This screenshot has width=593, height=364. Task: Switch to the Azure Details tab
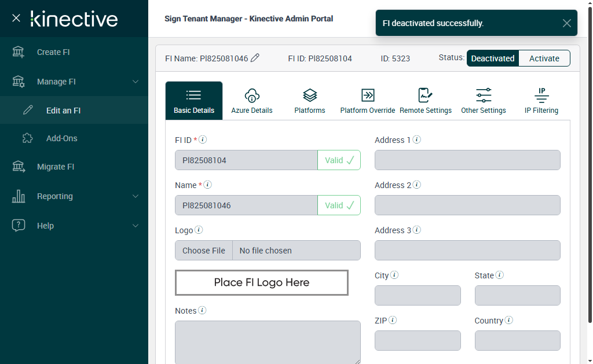point(252,101)
